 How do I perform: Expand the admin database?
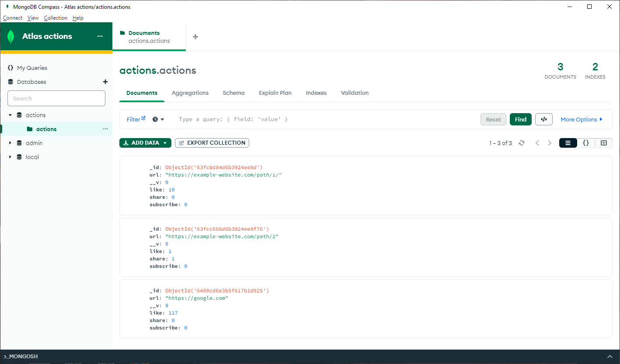pos(10,143)
